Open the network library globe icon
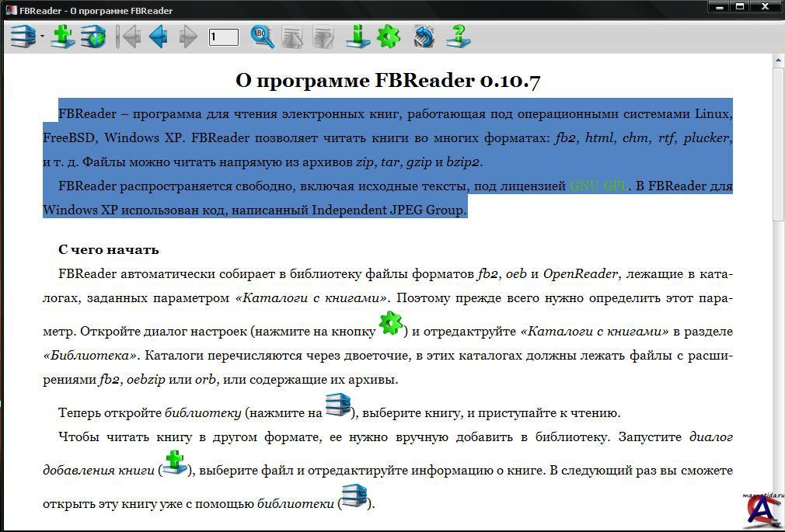This screenshot has height=532, width=785. click(93, 37)
